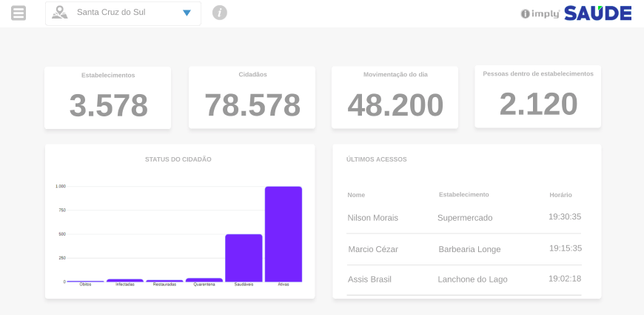Click the gray information icon
The image size is (644, 315).
[x=220, y=13]
